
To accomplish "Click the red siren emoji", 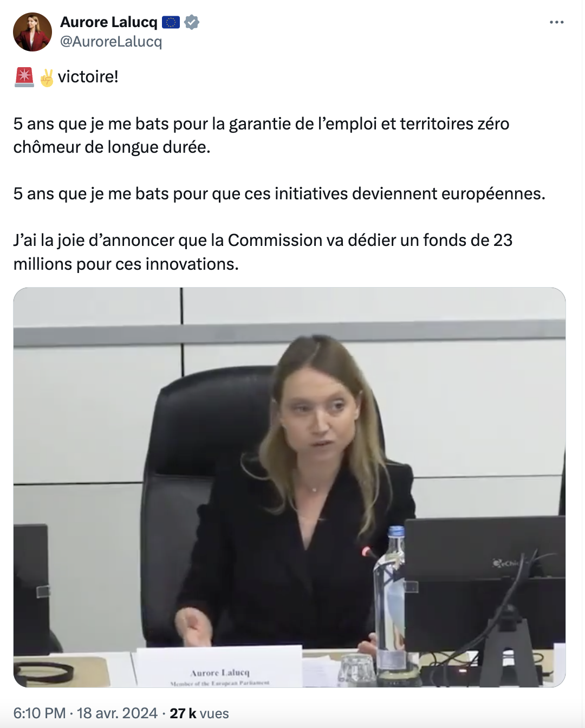I will (24, 77).
